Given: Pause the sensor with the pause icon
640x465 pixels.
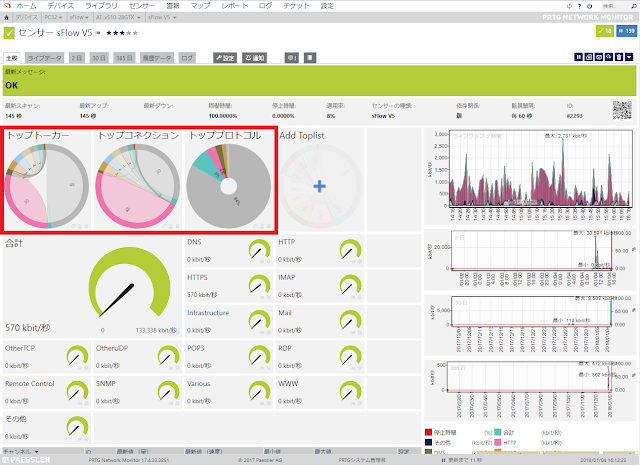Looking at the screenshot, I should click(x=578, y=57).
